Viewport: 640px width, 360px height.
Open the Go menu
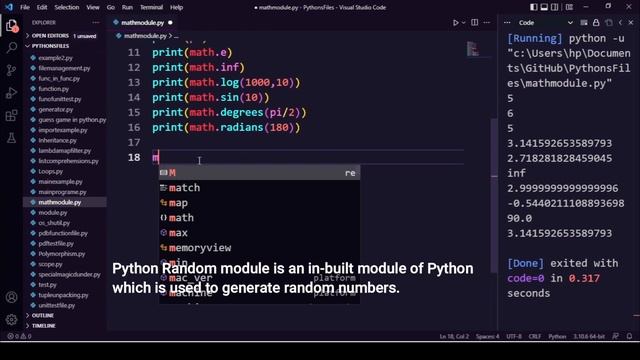coord(111,7)
